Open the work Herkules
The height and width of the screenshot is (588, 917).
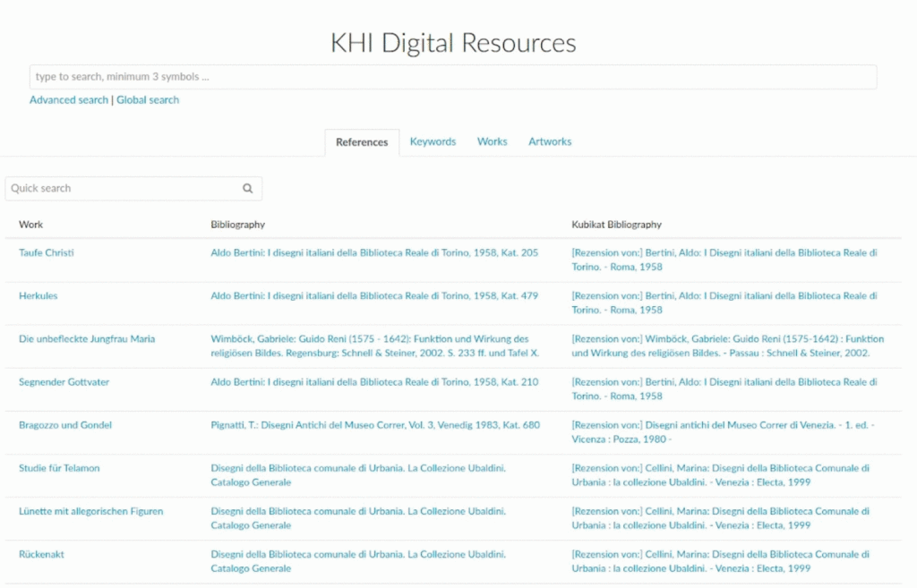coord(38,295)
